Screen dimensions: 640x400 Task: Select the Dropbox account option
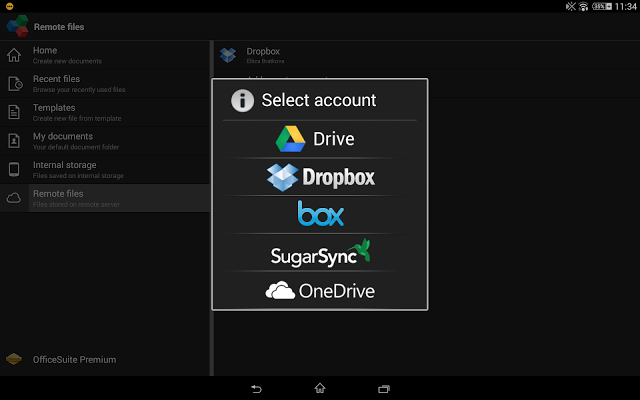[320, 177]
